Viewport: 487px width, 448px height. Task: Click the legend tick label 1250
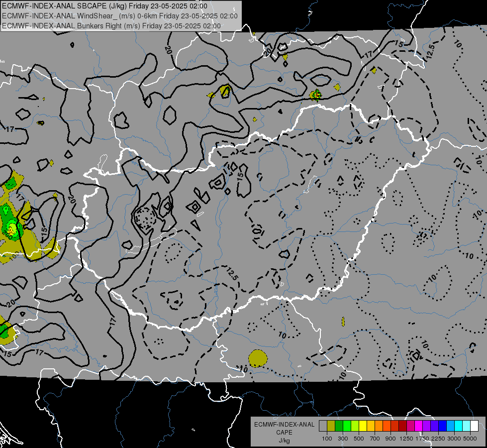pyautogui.click(x=406, y=439)
